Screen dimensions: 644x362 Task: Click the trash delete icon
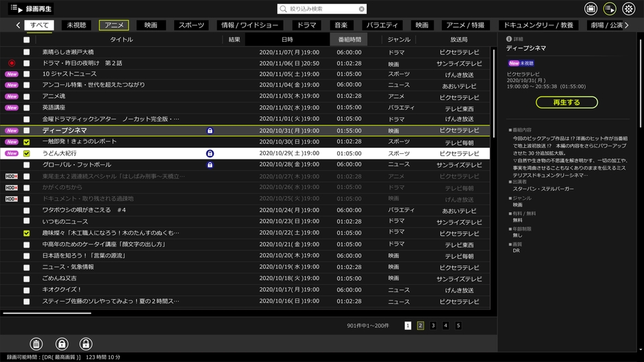tap(37, 344)
